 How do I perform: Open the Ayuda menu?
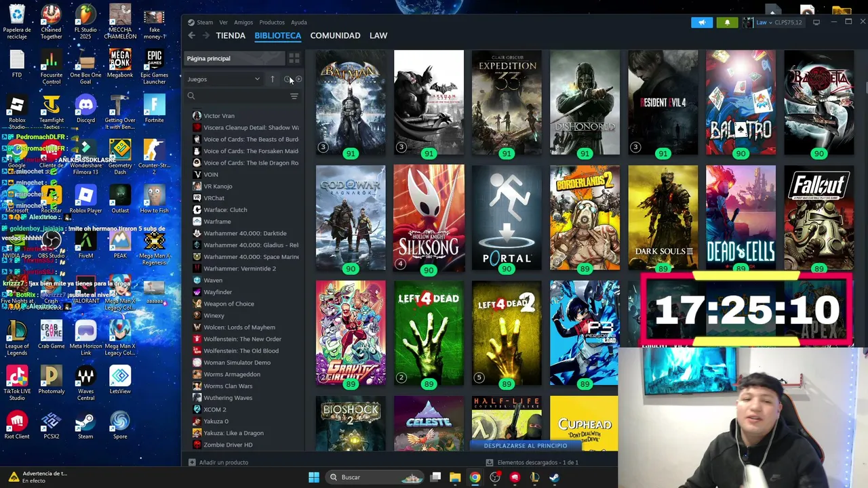click(x=299, y=22)
